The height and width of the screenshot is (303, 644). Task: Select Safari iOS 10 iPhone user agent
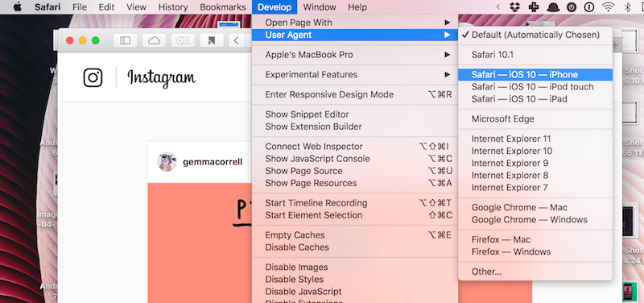tap(535, 75)
